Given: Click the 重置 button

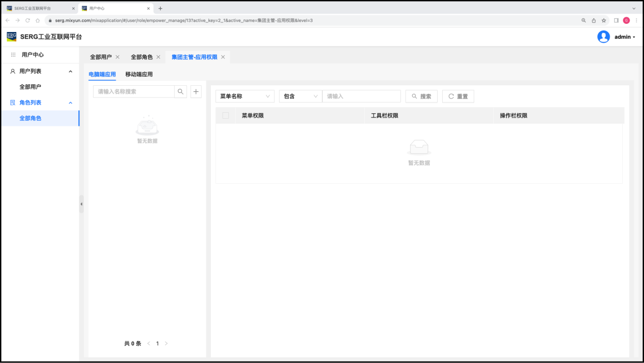Looking at the screenshot, I should (458, 96).
